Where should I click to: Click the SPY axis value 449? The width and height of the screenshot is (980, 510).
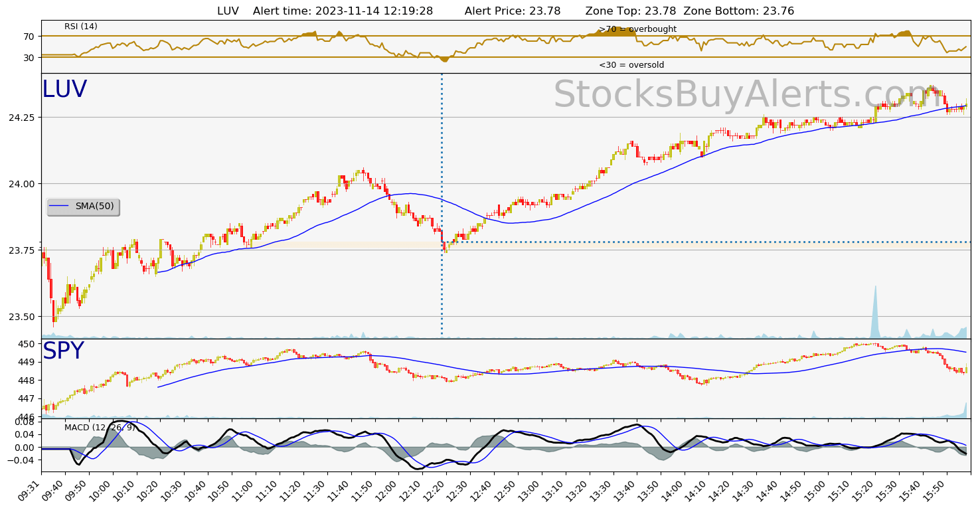coord(27,362)
